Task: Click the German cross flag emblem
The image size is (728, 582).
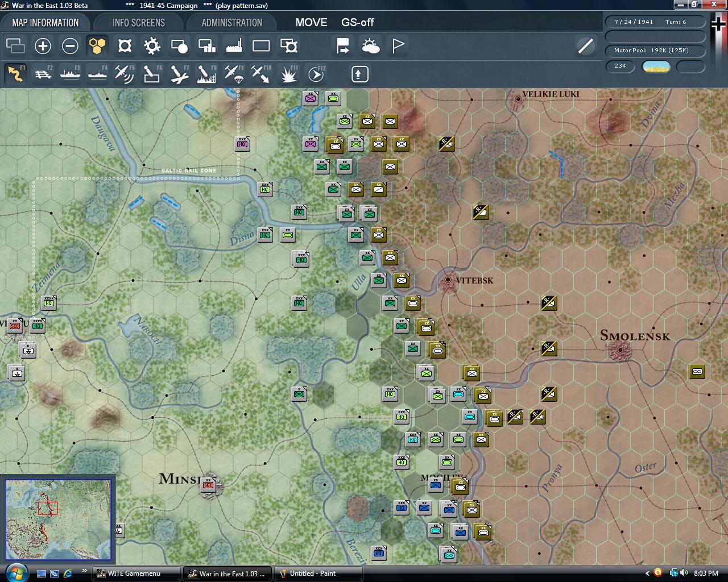Action: [x=718, y=25]
